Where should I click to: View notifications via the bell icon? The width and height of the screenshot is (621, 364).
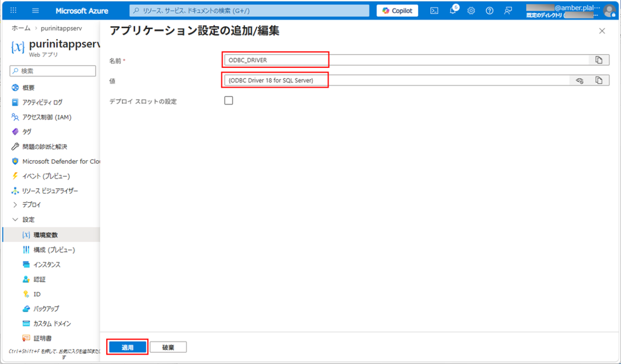(x=452, y=10)
